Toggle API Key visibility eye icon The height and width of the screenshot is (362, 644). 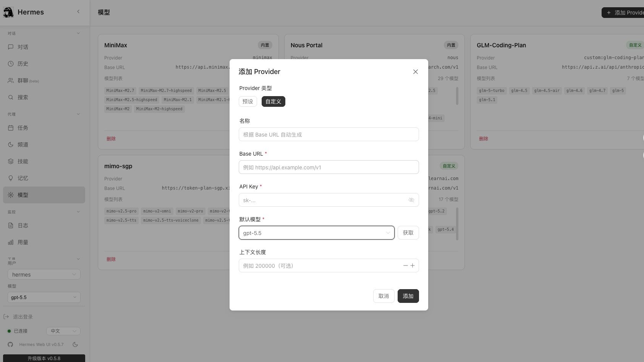tap(411, 200)
